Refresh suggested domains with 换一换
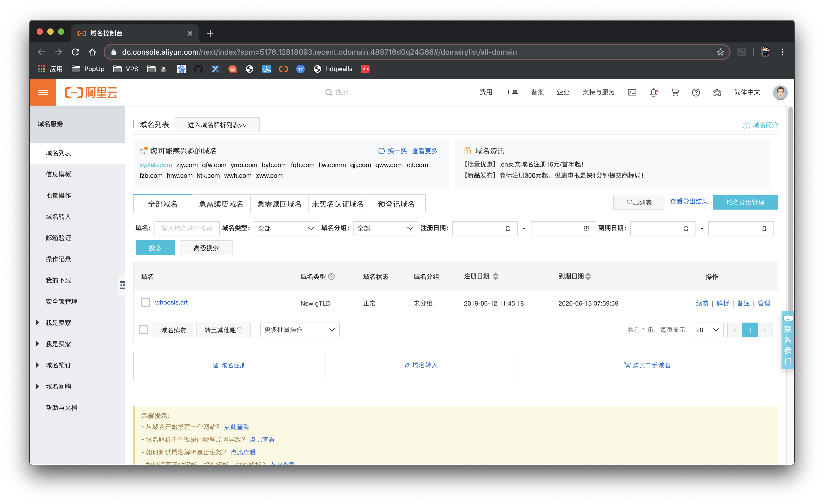The height and width of the screenshot is (504, 824). click(392, 151)
